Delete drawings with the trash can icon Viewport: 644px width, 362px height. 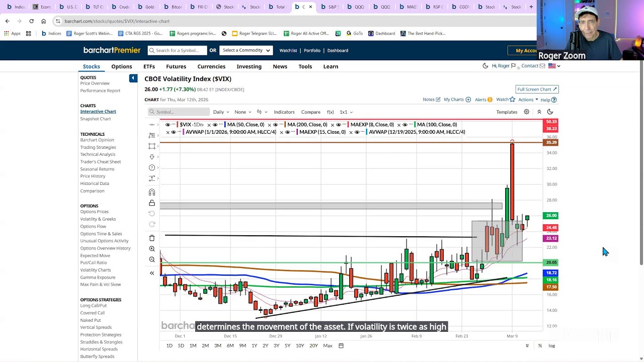point(152,238)
